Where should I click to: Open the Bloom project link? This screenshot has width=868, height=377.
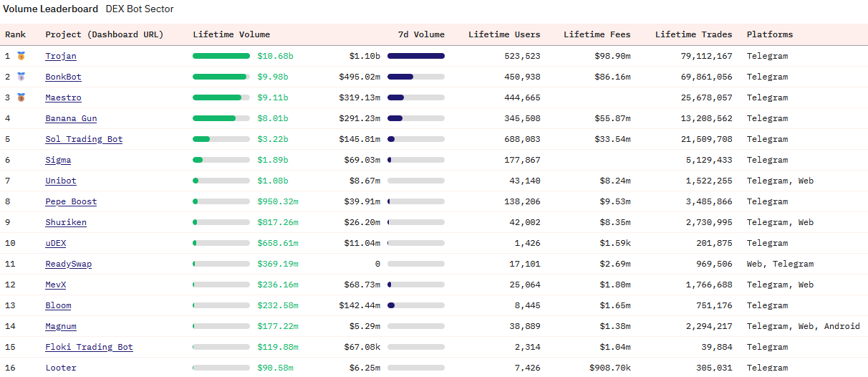[58, 305]
